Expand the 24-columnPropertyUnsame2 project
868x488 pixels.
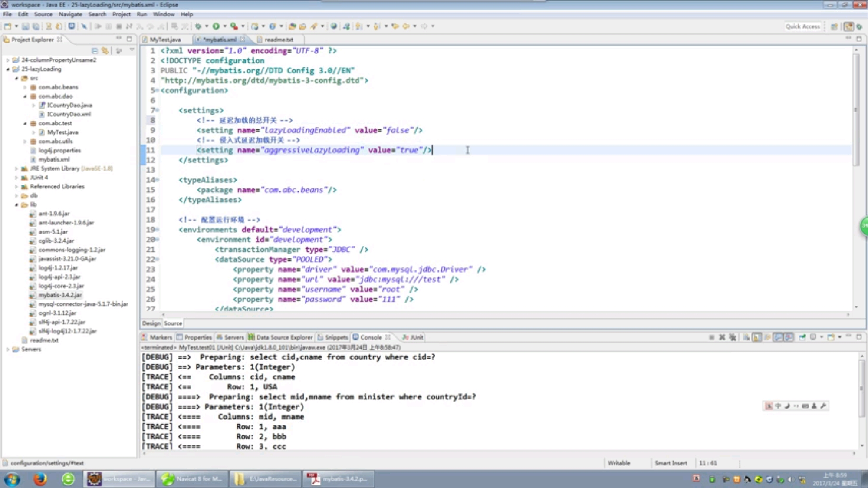tap(7, 60)
